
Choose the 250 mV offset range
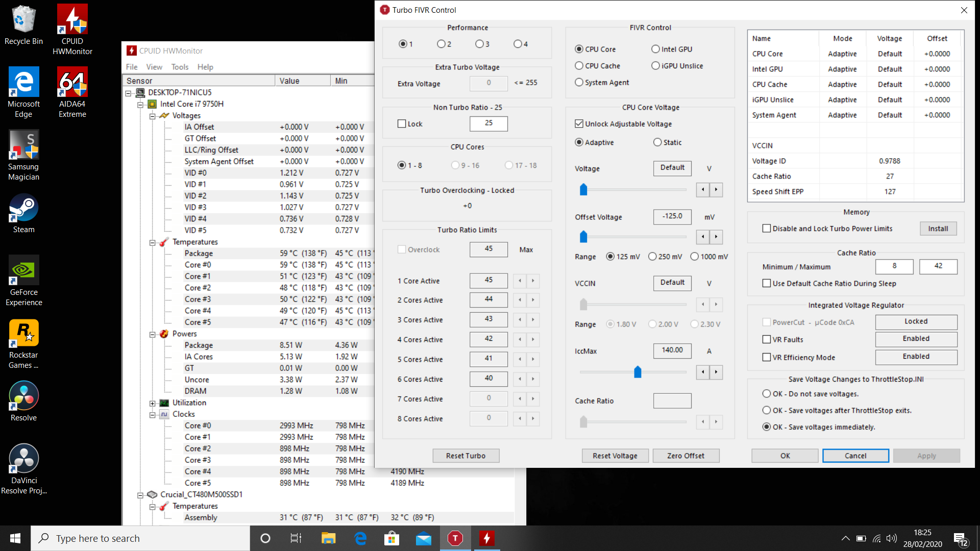[652, 257]
